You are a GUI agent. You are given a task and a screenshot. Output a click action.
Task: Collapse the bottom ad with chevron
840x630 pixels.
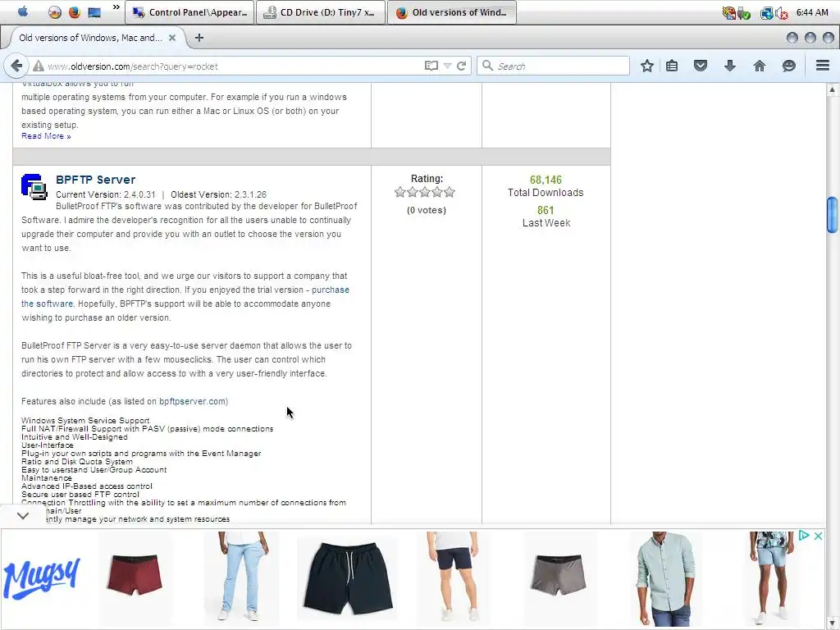point(22,515)
